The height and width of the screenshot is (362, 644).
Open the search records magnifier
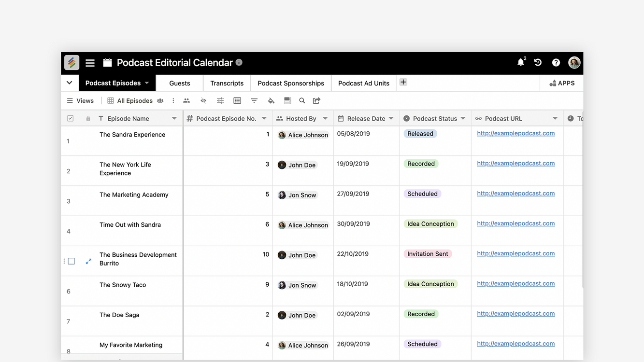[302, 101]
